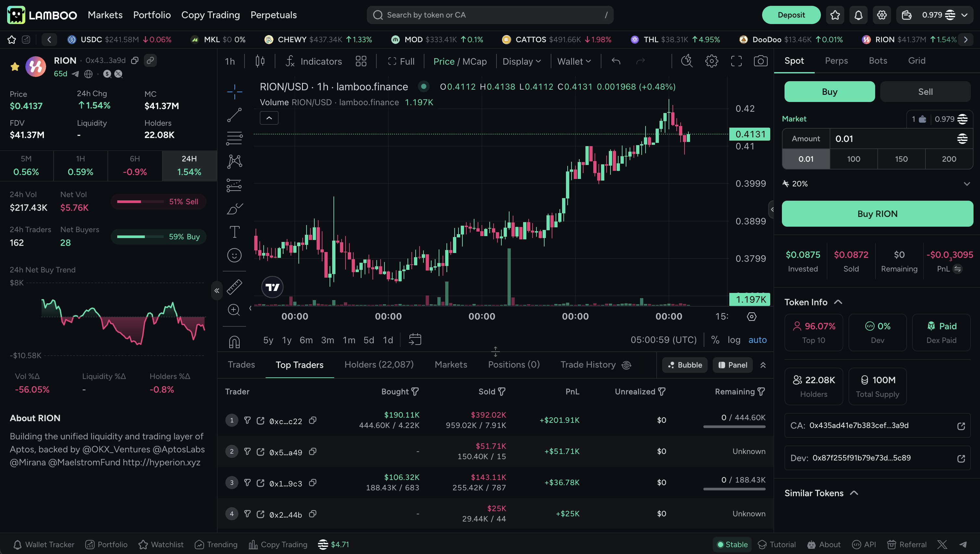Image resolution: width=980 pixels, height=554 pixels.
Task: Click the chart snapshot camera icon
Action: pyautogui.click(x=760, y=61)
